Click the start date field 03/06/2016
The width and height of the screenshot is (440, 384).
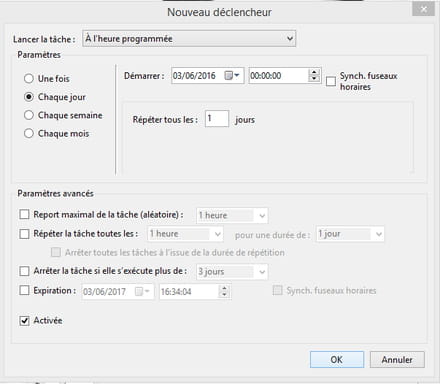pyautogui.click(x=208, y=76)
